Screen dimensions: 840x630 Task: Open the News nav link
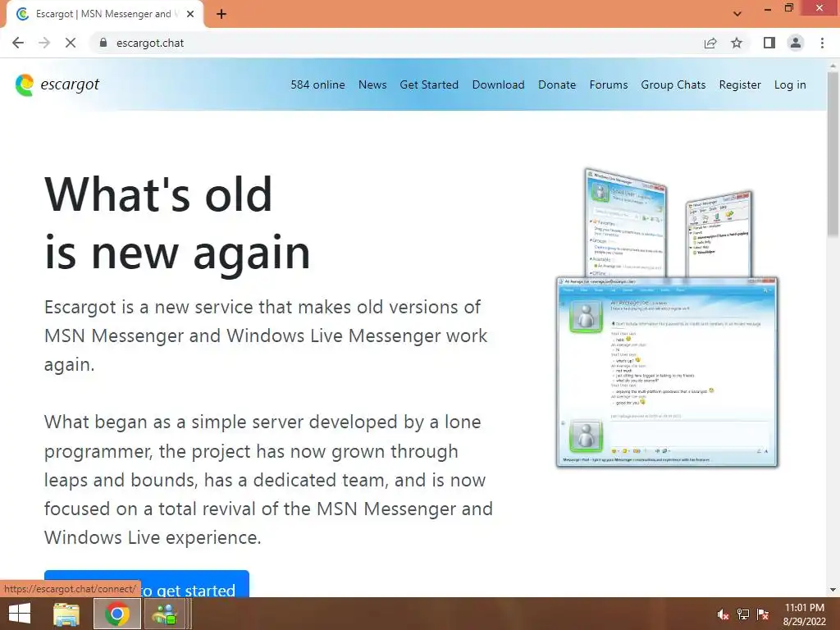click(372, 84)
